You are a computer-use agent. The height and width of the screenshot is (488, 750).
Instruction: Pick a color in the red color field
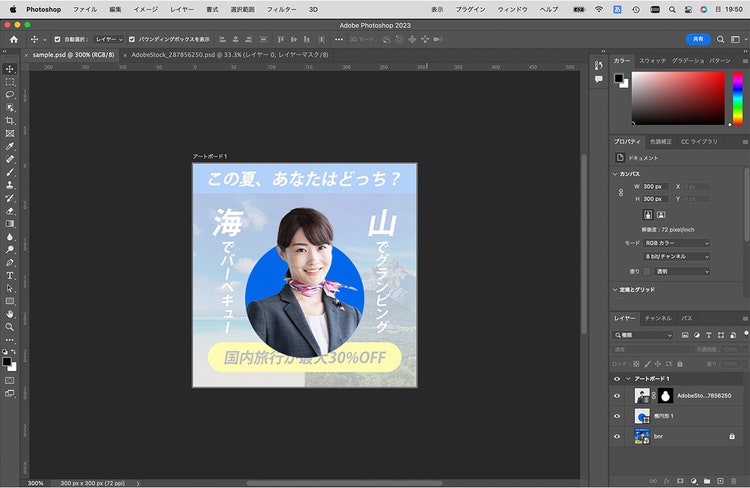[678, 99]
